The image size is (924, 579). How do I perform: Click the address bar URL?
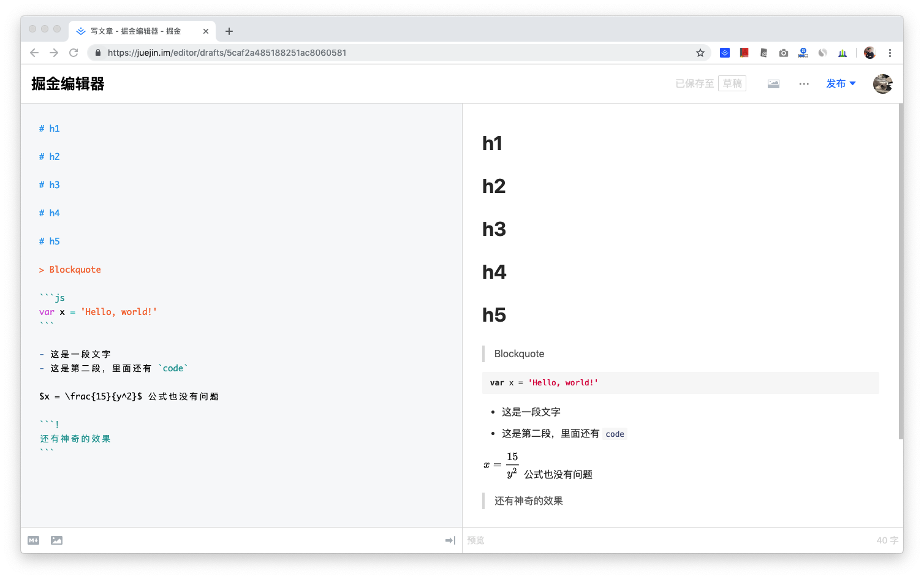(227, 53)
